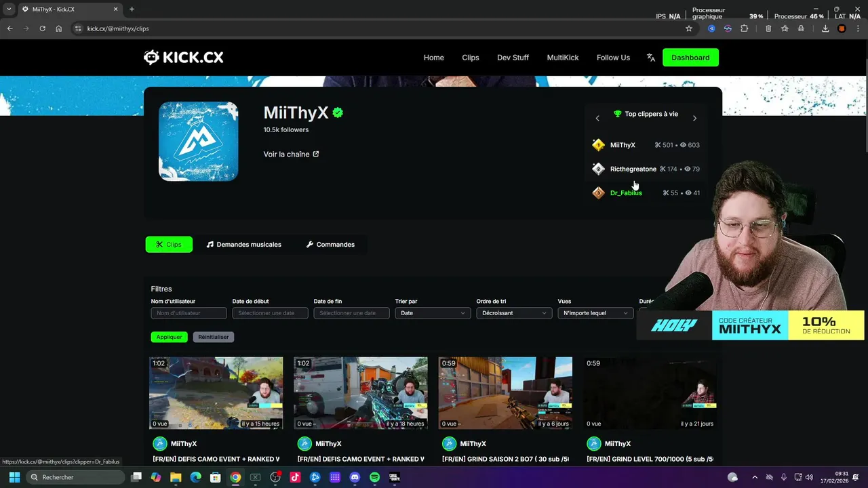Open the Dev Stuff nav item
This screenshot has width=868, height=488.
coord(513,58)
